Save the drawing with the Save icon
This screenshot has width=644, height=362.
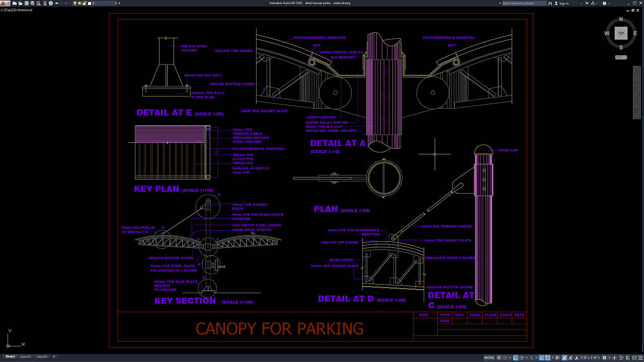(27, 3)
